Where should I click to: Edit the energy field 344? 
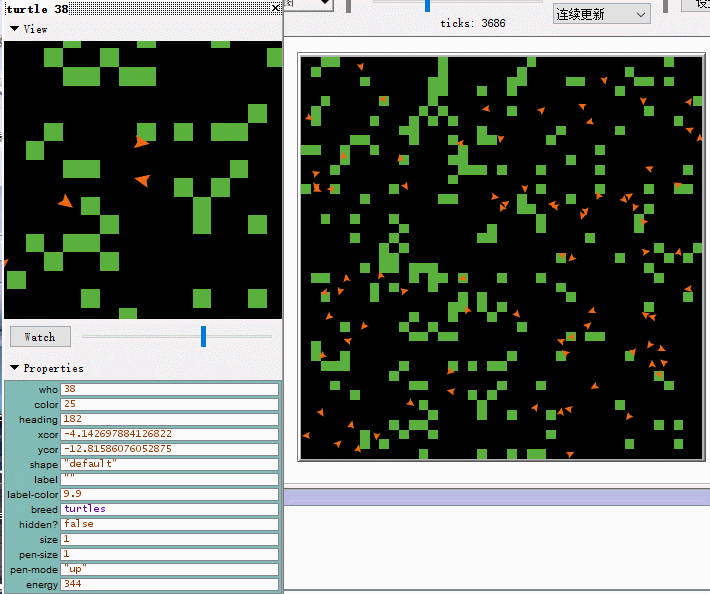tap(169, 584)
